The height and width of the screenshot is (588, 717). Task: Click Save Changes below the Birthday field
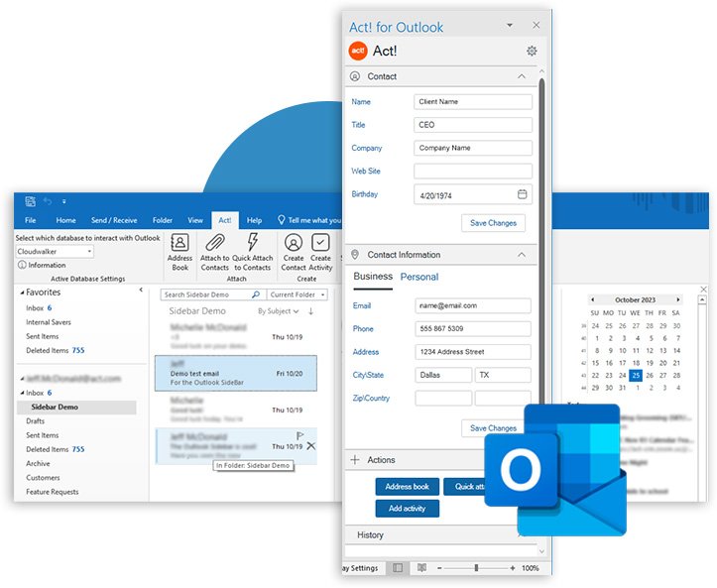point(493,223)
